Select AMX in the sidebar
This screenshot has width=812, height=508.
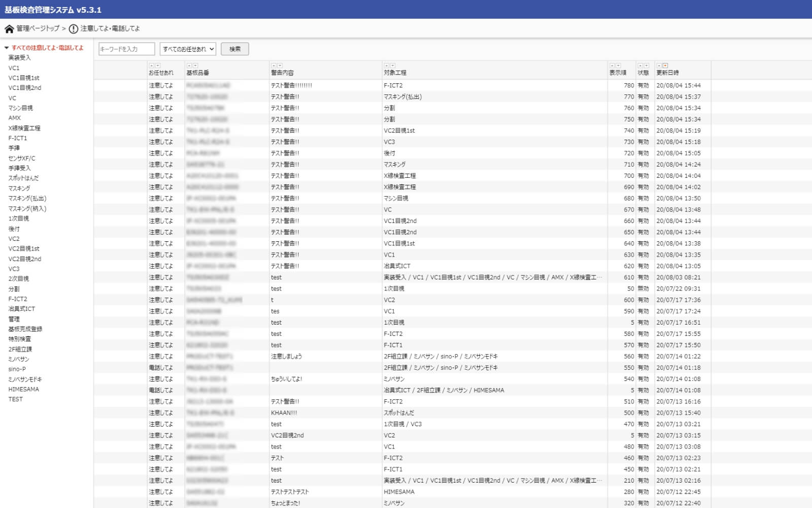click(15, 118)
